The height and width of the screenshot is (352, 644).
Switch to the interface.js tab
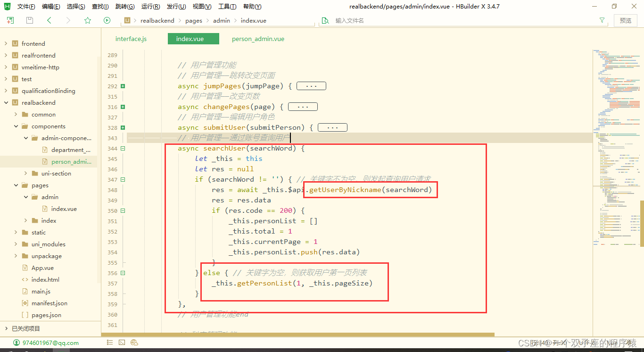point(131,39)
